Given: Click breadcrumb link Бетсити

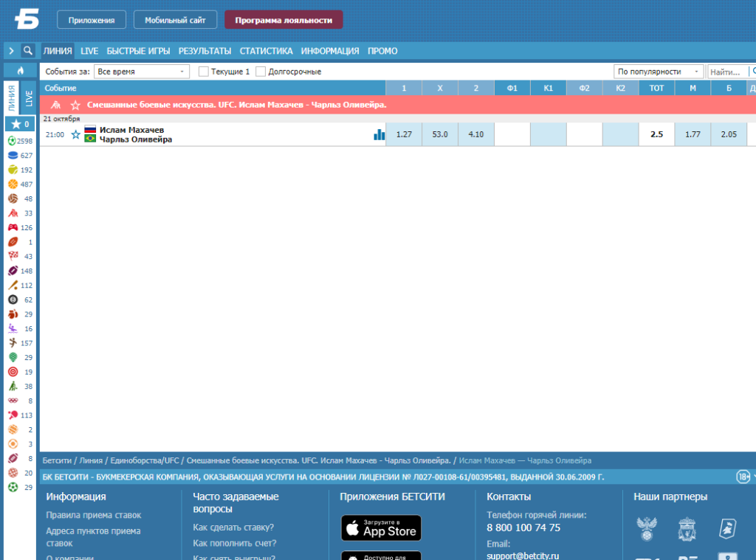Looking at the screenshot, I should pyautogui.click(x=57, y=460).
